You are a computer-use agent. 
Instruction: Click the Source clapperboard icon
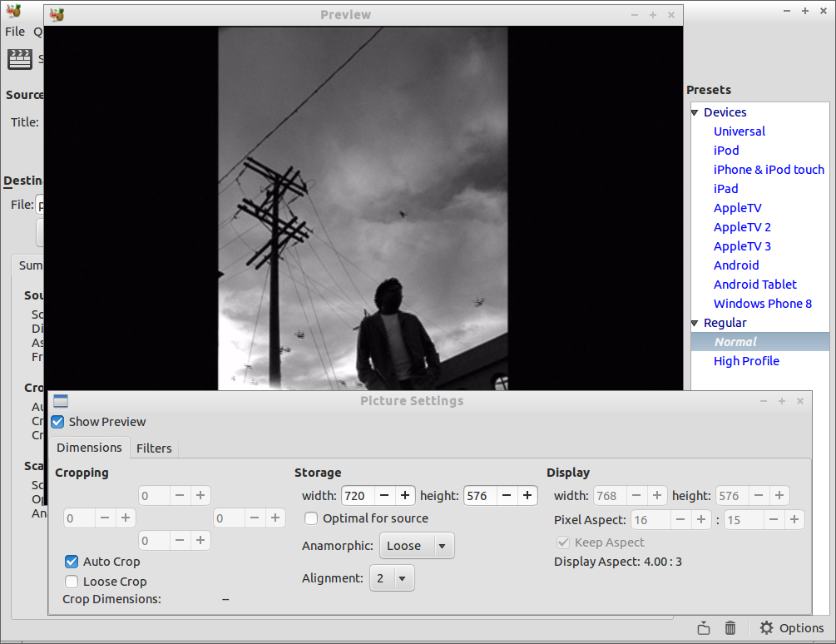[20, 59]
